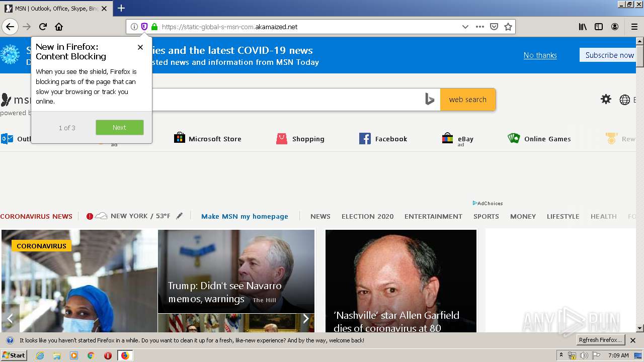This screenshot has width=644, height=362.
Task: Edit weather location pencil icon
Action: point(180,216)
